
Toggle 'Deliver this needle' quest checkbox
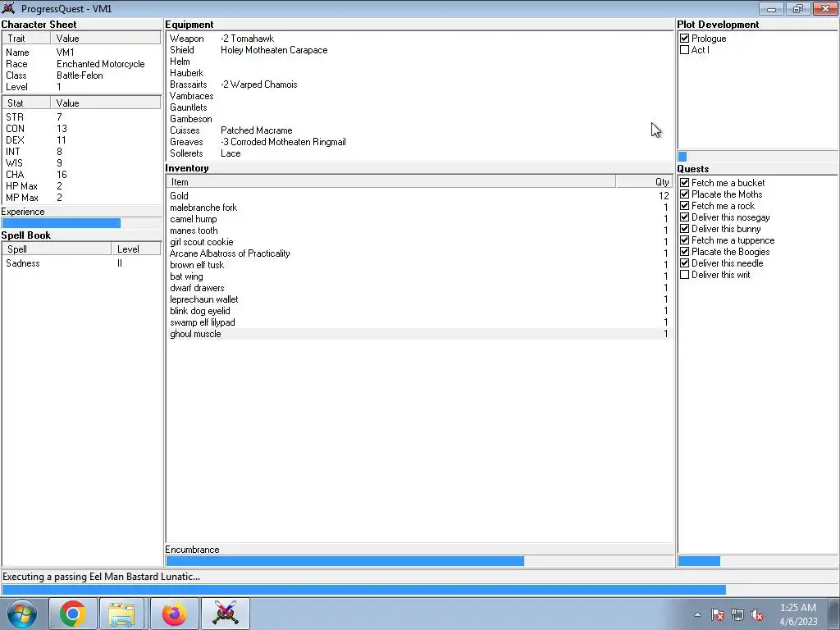685,263
